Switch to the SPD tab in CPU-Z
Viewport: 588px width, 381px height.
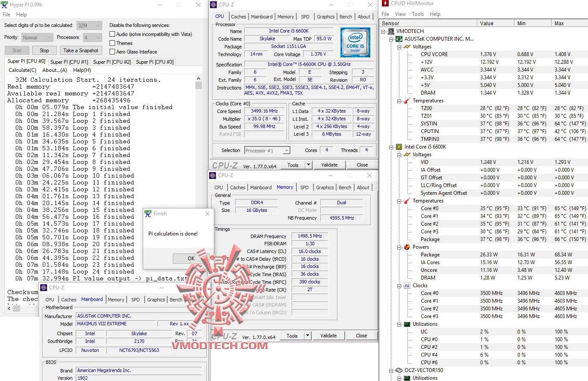click(305, 16)
